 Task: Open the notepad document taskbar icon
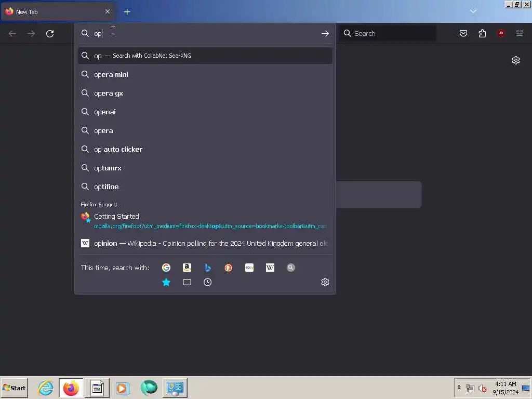[x=97, y=388]
